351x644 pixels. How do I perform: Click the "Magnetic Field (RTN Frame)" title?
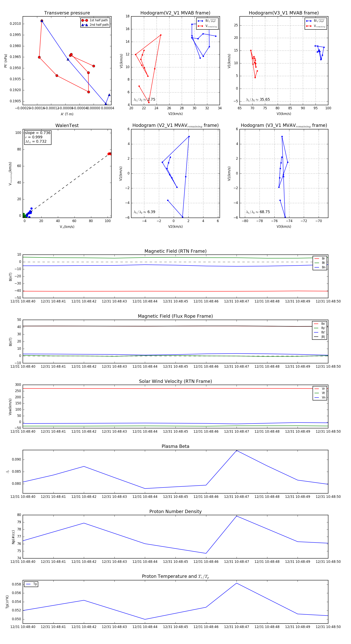(x=175, y=251)
